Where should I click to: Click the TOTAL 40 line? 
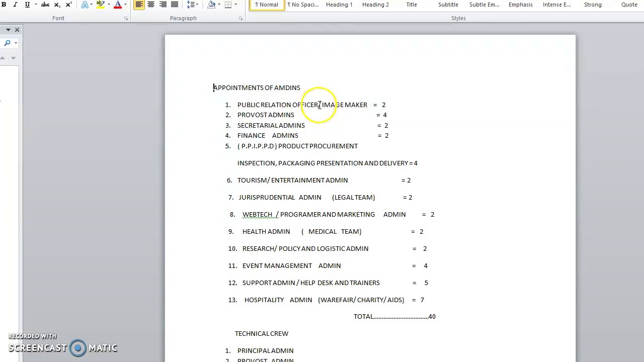click(394, 316)
